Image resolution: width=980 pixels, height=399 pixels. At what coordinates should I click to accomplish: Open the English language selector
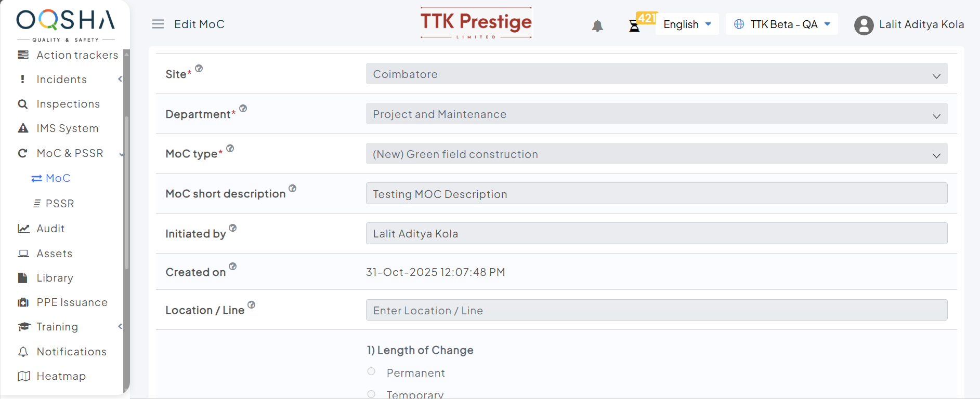687,24
